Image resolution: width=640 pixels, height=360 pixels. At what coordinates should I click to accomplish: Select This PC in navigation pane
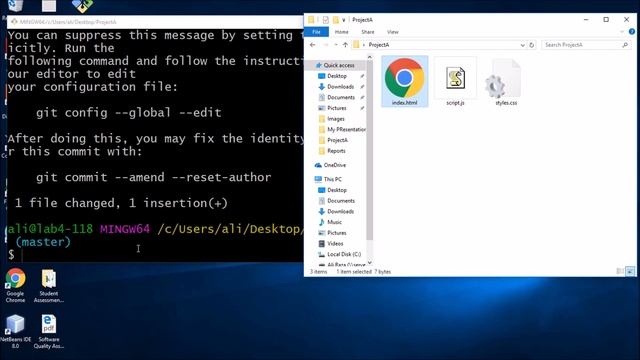click(332, 179)
